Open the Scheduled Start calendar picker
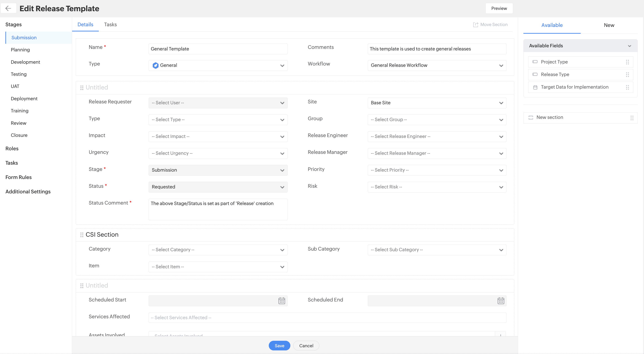The width and height of the screenshot is (644, 354). coord(282,301)
